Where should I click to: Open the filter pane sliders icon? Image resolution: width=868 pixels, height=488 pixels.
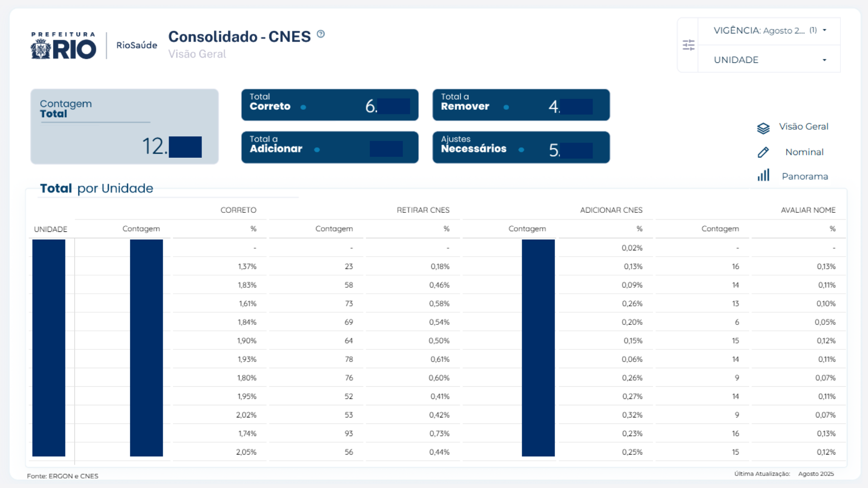[689, 45]
